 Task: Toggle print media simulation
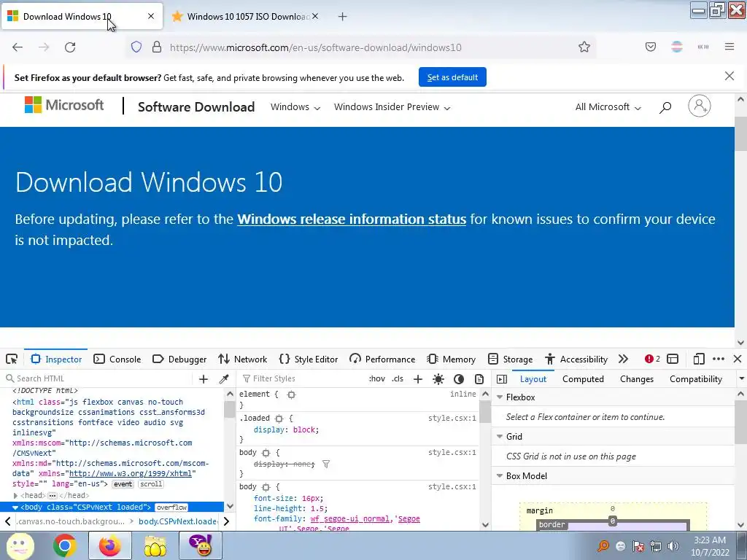(x=479, y=379)
